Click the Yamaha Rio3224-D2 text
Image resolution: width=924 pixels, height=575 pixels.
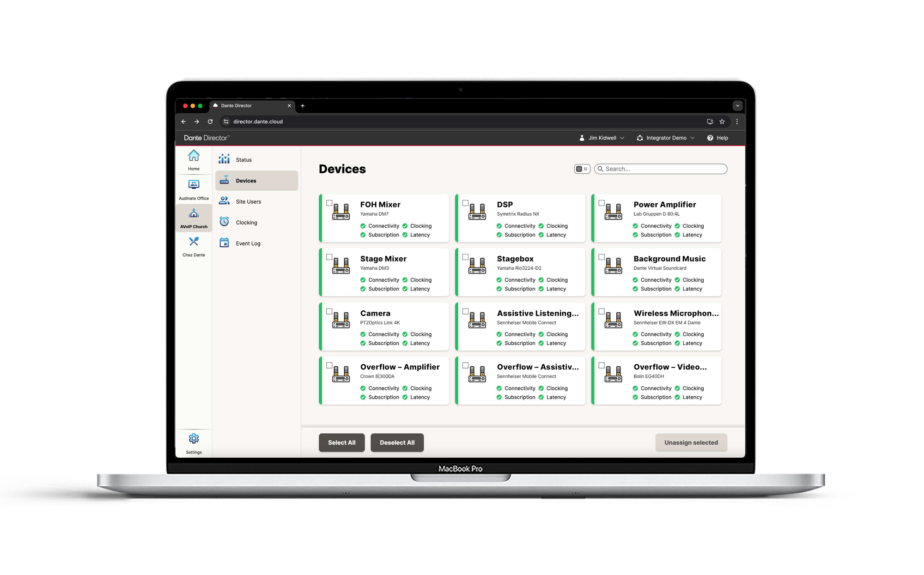(x=519, y=268)
